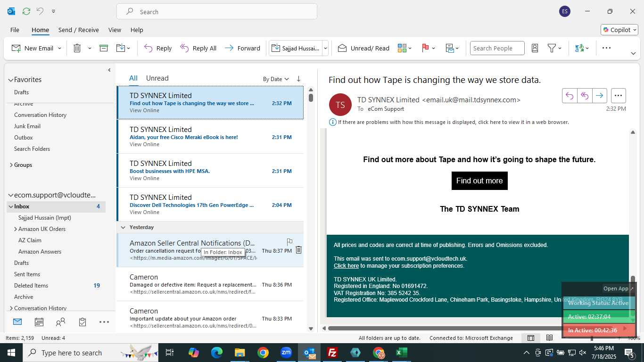
Task: Open the Quick Steps gallery dropdown arrow
Action: point(325,48)
